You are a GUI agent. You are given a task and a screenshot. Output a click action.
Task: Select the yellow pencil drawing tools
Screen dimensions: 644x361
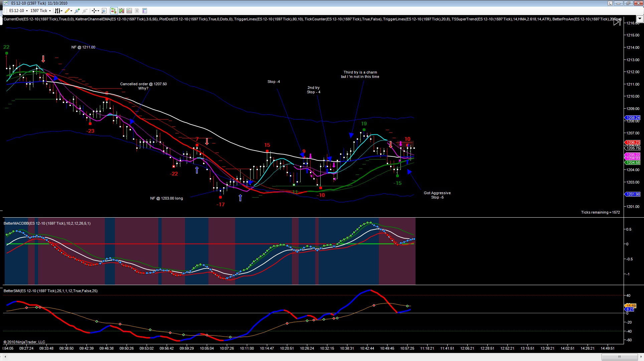click(x=68, y=11)
